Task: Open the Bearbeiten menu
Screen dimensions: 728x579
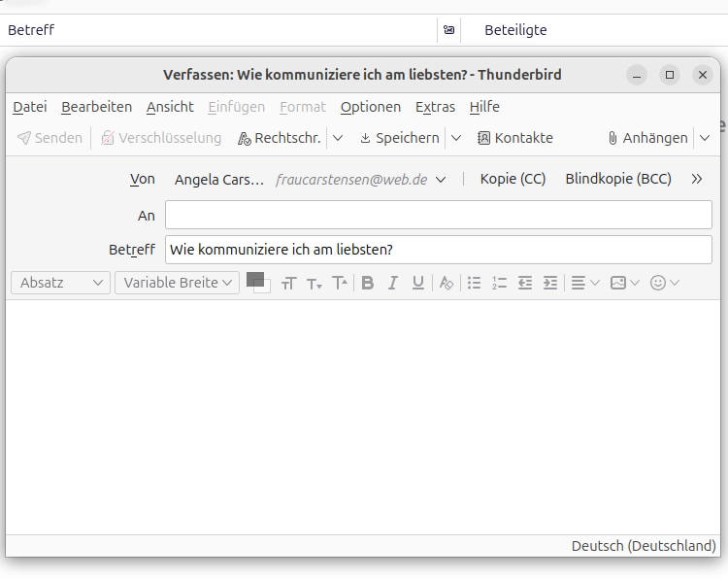Action: (x=96, y=107)
